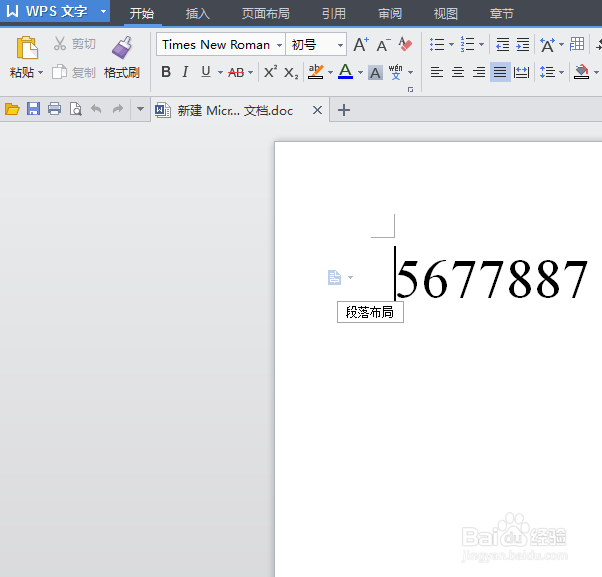Expand the highlight color arrow
602x577 pixels.
coord(330,72)
